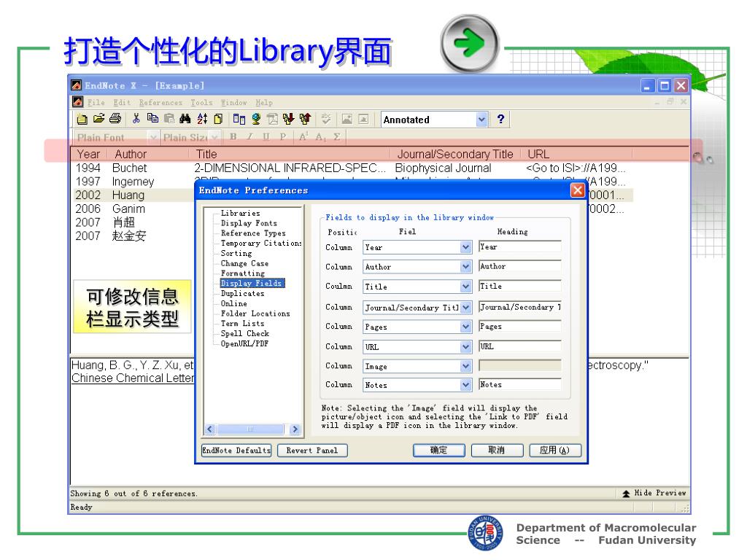Open the References menu
The height and width of the screenshot is (560, 747).
(x=160, y=102)
